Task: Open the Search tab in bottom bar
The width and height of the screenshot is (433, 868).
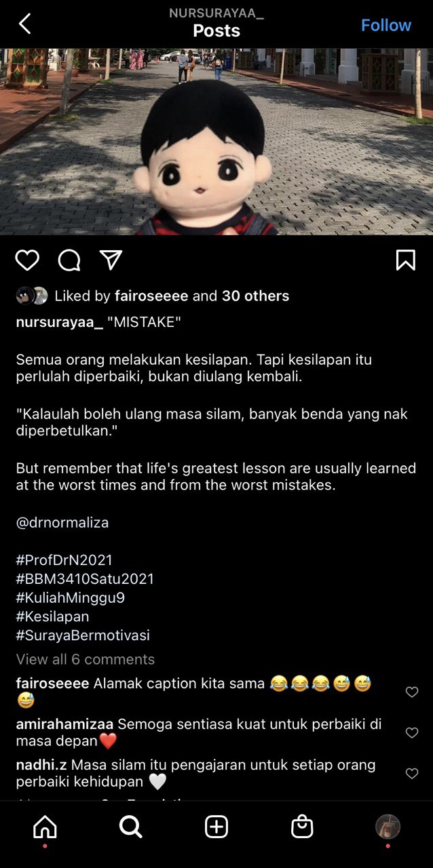Action: (x=130, y=827)
